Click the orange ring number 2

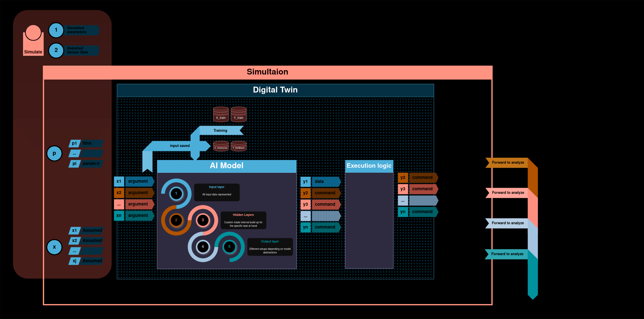176,220
